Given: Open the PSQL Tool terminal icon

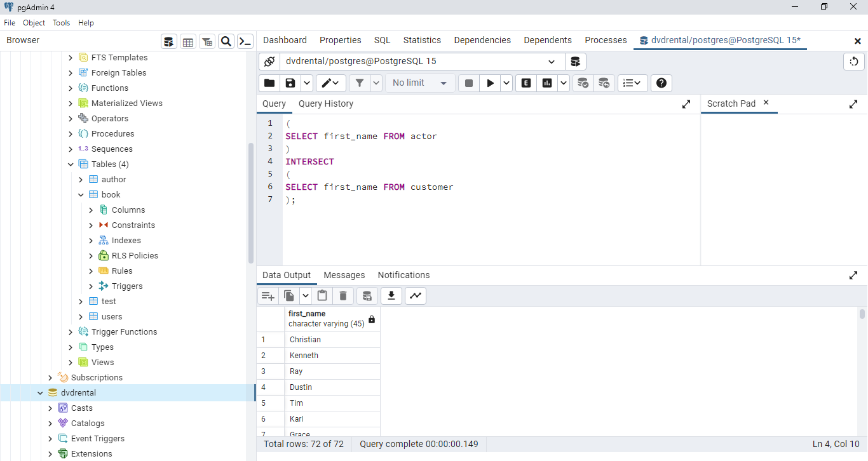Looking at the screenshot, I should [x=245, y=42].
